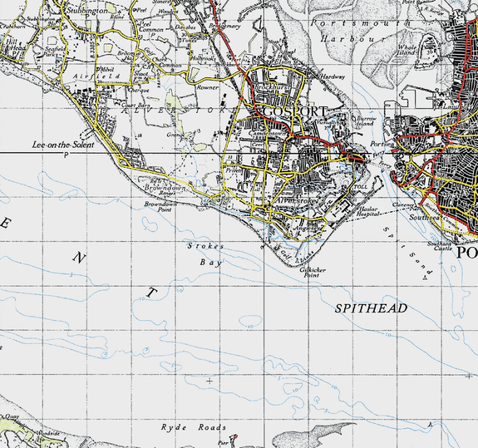This screenshot has width=478, height=448.
Task: Click the TOLL label near Haslar
Action: click(361, 186)
